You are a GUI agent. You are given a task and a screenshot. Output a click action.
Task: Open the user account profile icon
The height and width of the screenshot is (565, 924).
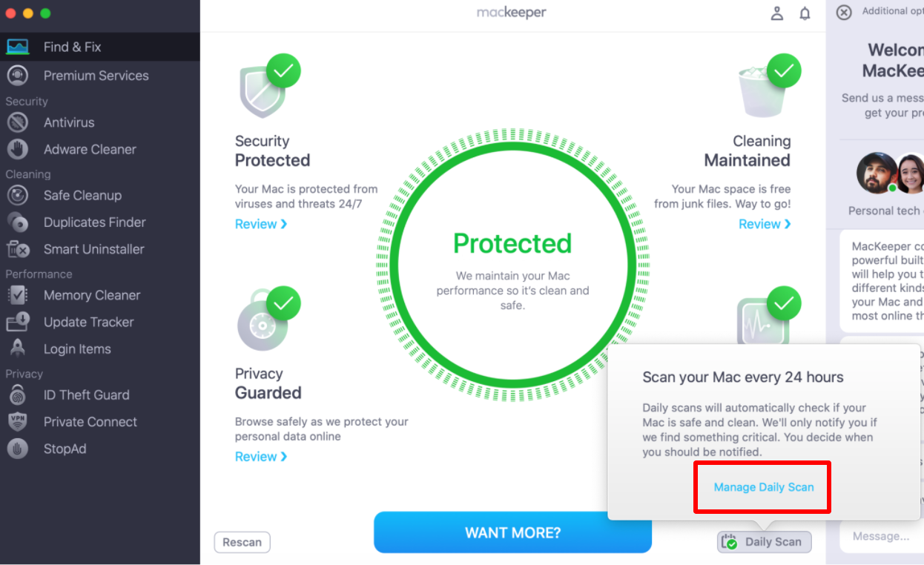(x=777, y=13)
